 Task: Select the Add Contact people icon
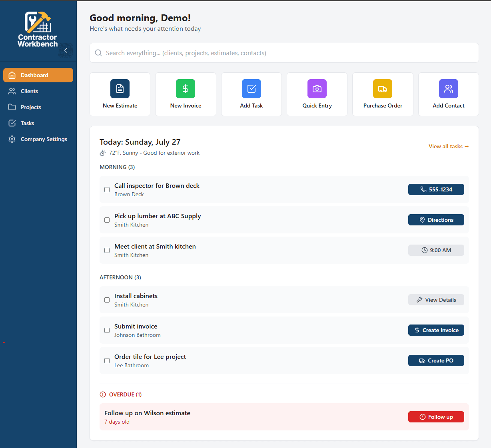448,88
